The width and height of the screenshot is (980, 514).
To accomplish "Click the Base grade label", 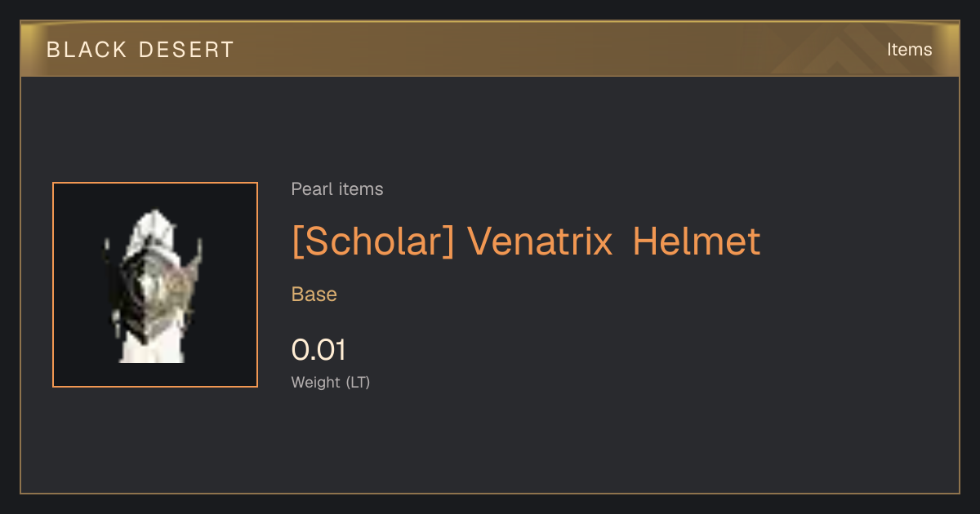I will pyautogui.click(x=314, y=295).
